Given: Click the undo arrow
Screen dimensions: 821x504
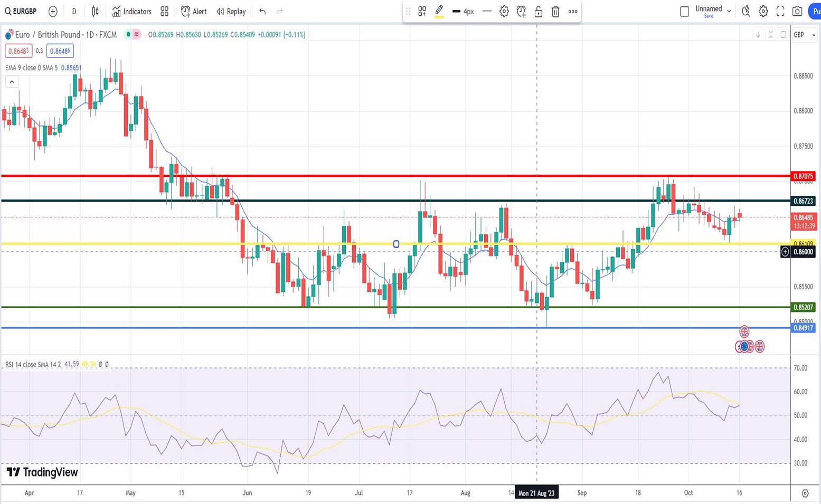Looking at the screenshot, I should pos(262,11).
